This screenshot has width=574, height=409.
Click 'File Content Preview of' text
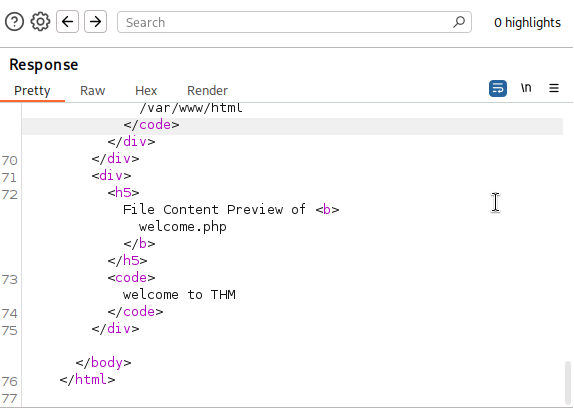pos(215,210)
